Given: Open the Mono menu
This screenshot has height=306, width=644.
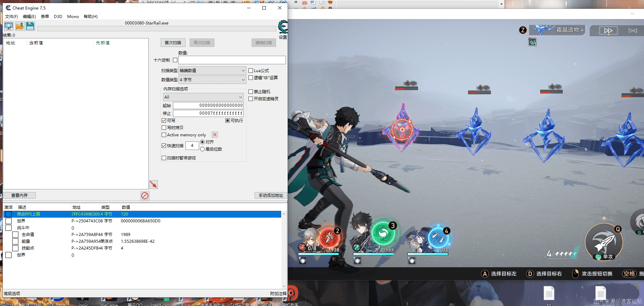Looking at the screenshot, I should [73, 17].
